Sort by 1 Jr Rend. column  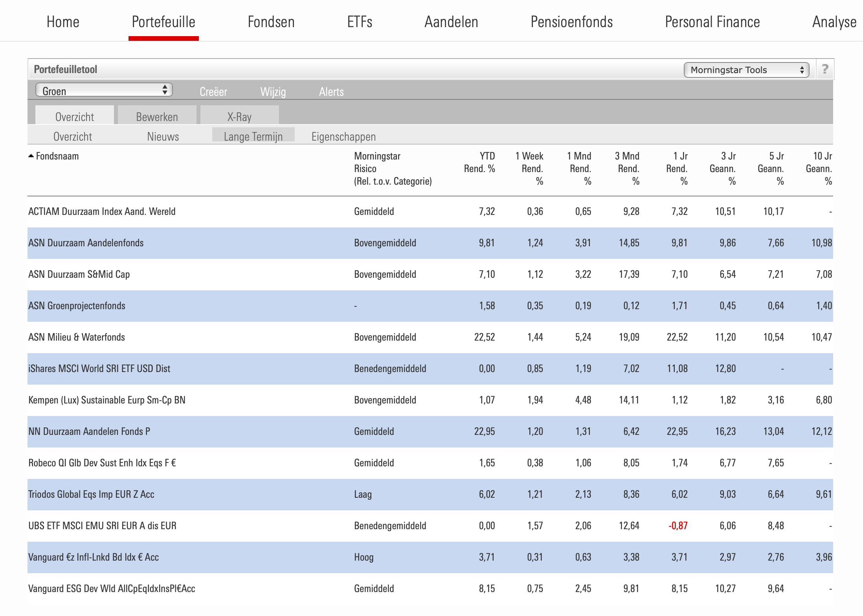[677, 169]
